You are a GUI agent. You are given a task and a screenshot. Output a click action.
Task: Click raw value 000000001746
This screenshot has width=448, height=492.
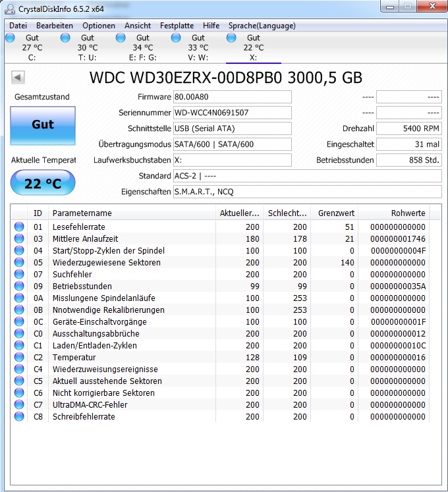(398, 239)
